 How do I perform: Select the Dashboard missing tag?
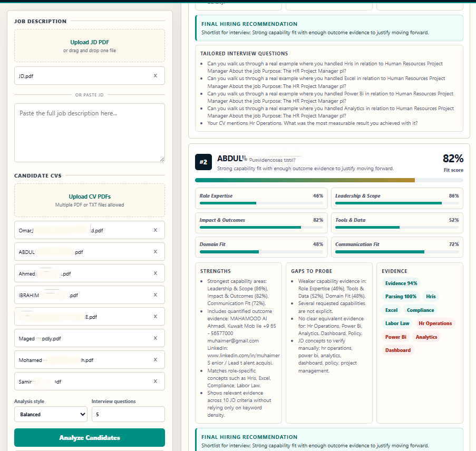tap(397, 350)
